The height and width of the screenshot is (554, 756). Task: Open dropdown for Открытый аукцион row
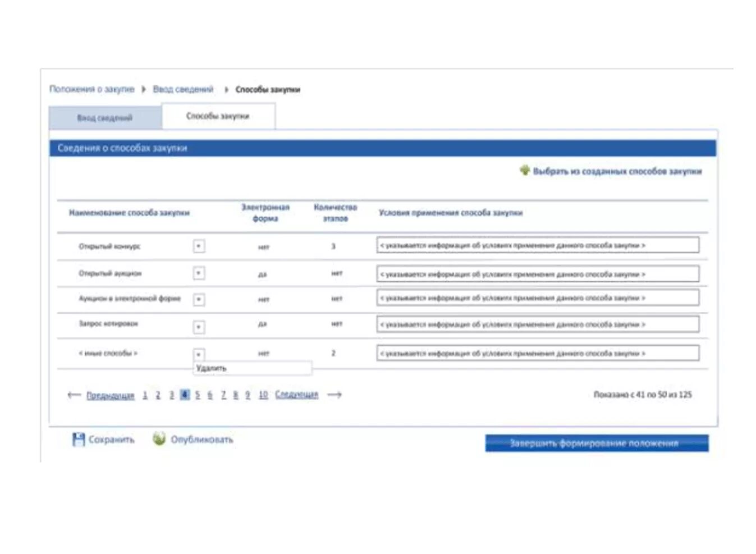click(x=199, y=273)
